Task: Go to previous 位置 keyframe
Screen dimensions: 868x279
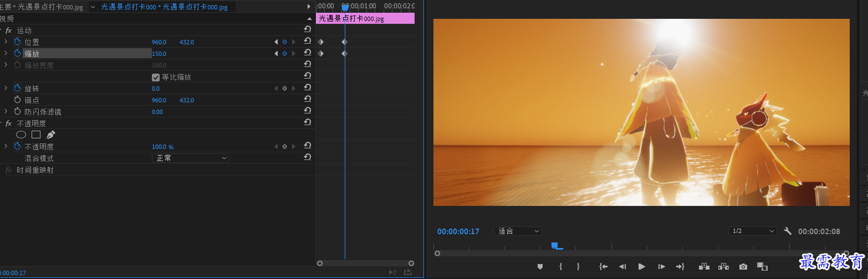Action: [276, 42]
